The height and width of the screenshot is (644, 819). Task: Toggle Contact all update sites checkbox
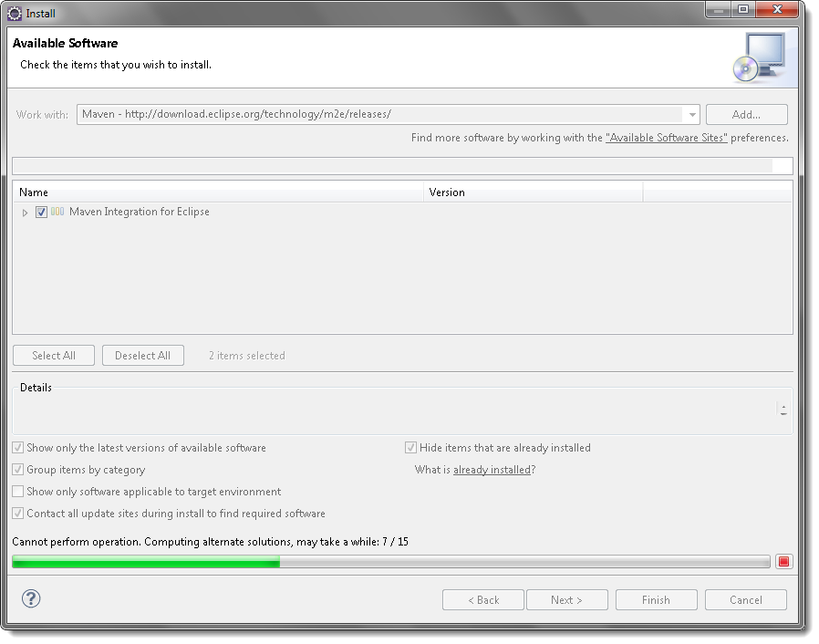coord(17,514)
